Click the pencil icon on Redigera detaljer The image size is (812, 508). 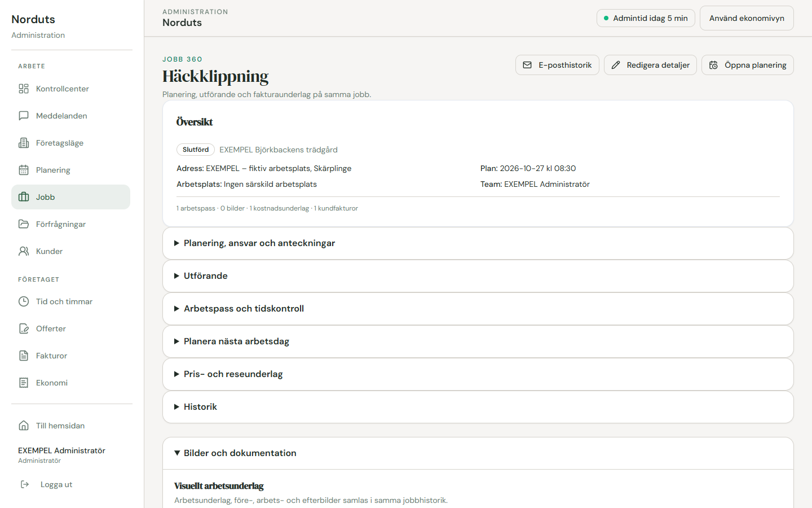coord(616,65)
